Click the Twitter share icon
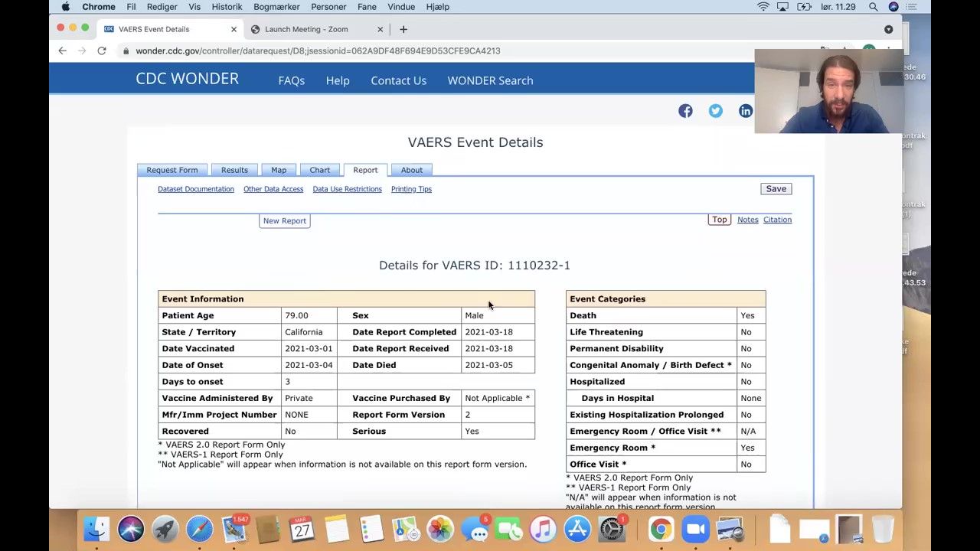 (x=715, y=111)
